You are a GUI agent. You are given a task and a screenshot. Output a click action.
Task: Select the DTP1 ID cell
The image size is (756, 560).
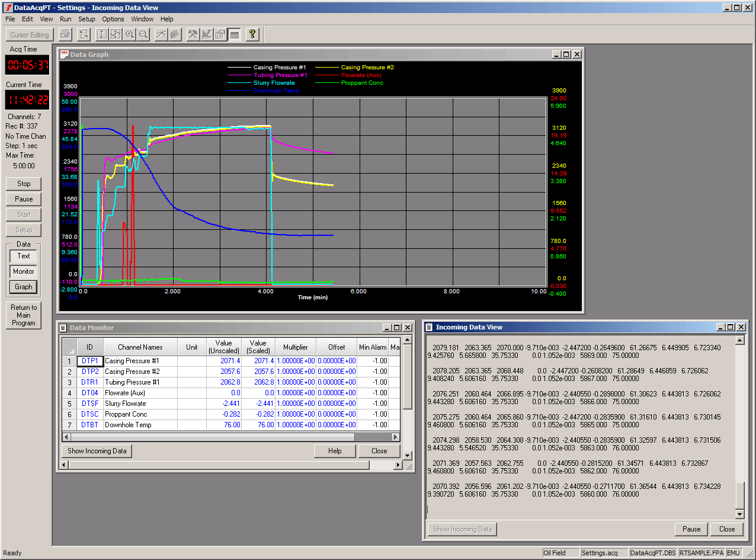[x=90, y=361]
